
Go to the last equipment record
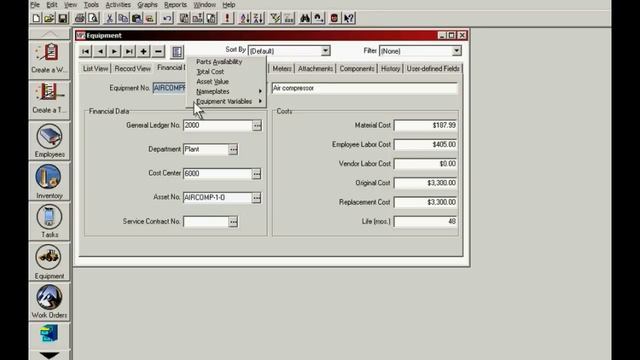129,51
